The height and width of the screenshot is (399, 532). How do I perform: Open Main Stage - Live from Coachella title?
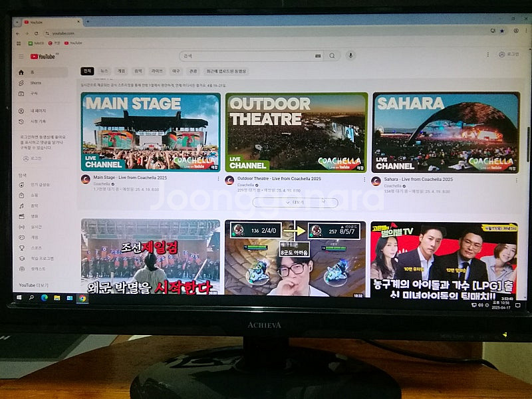pyautogui.click(x=130, y=178)
